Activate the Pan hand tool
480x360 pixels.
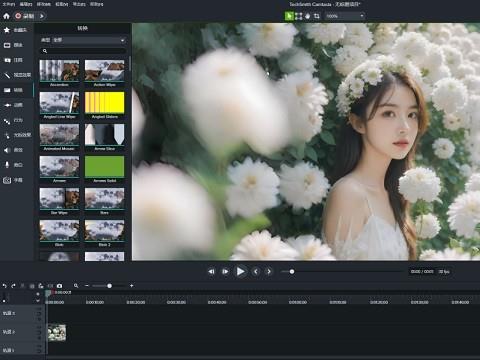[x=307, y=16]
